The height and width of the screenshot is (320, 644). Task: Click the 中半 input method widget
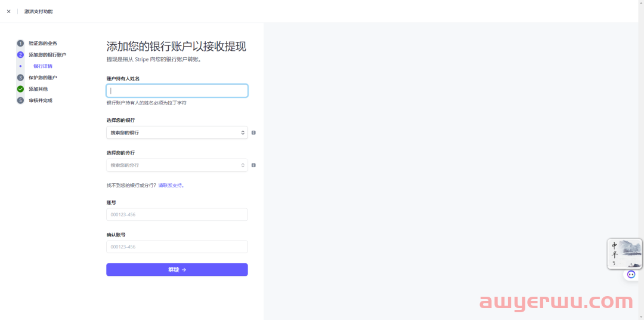[x=624, y=254]
